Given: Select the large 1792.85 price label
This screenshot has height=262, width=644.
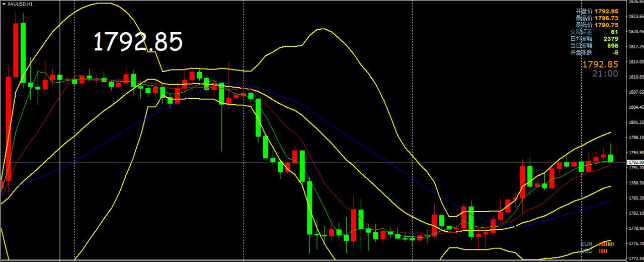Looking at the screenshot, I should [x=138, y=42].
